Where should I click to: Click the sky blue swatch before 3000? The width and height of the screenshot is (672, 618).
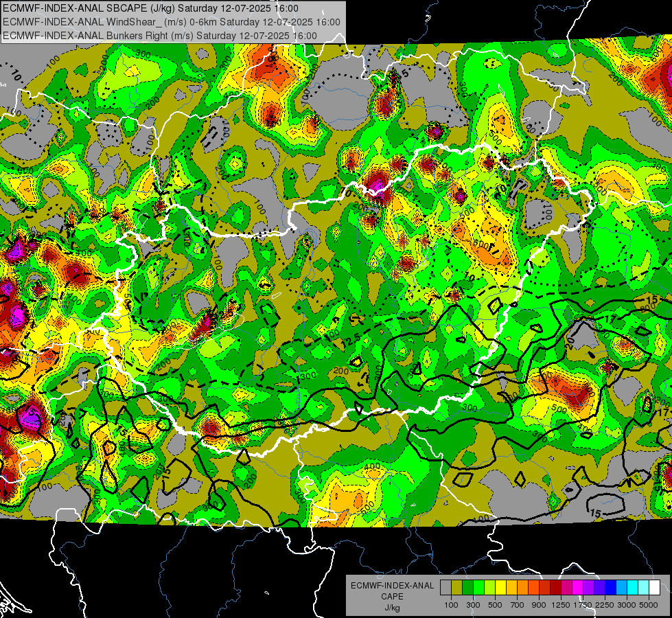click(621, 588)
